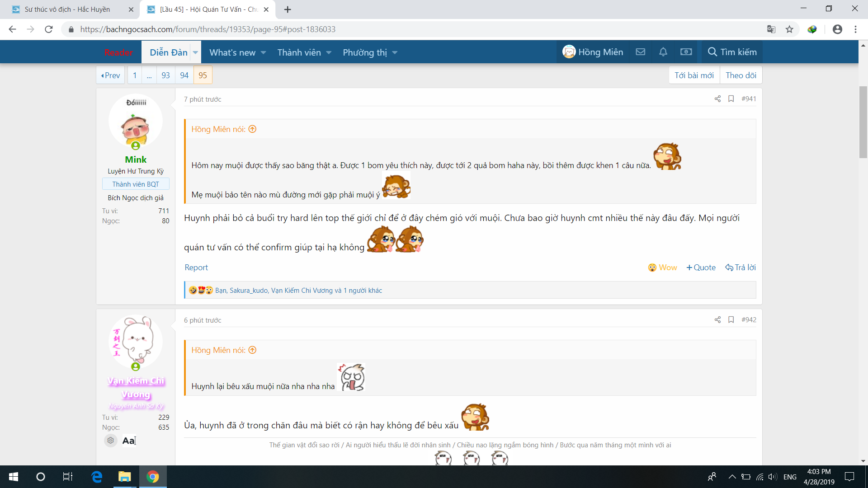
Task: Bookmark post #942
Action: point(731,320)
